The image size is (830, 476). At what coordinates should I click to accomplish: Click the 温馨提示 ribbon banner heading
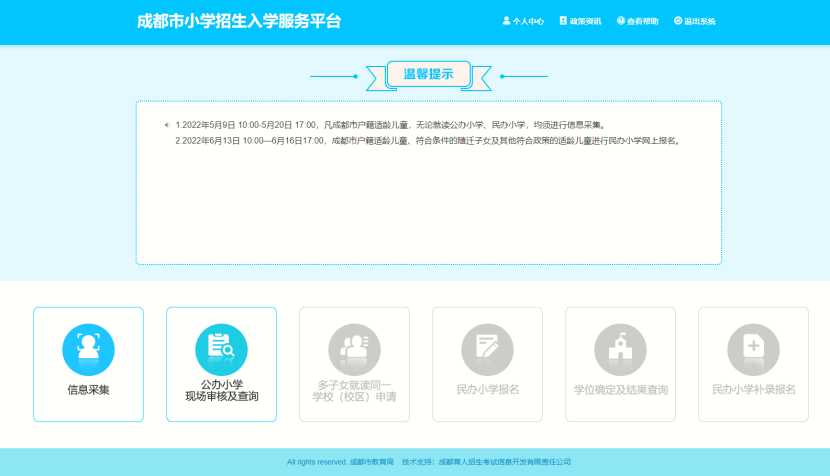point(428,75)
